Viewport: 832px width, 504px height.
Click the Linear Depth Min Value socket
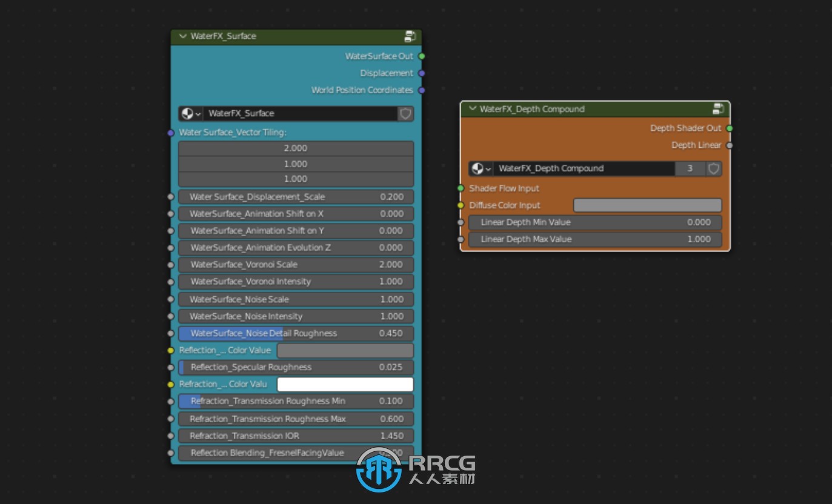[461, 222]
